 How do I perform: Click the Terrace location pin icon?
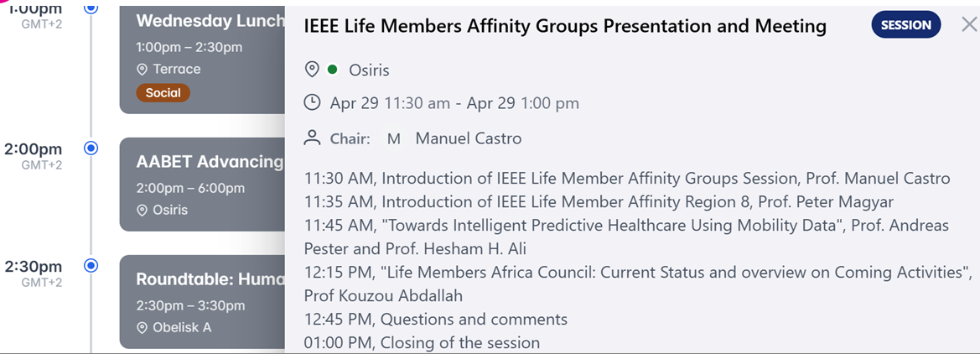(143, 70)
